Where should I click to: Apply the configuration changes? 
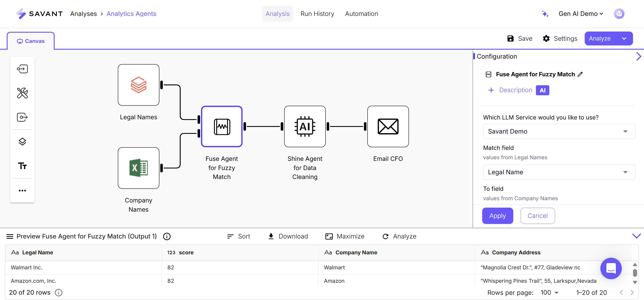click(x=498, y=216)
